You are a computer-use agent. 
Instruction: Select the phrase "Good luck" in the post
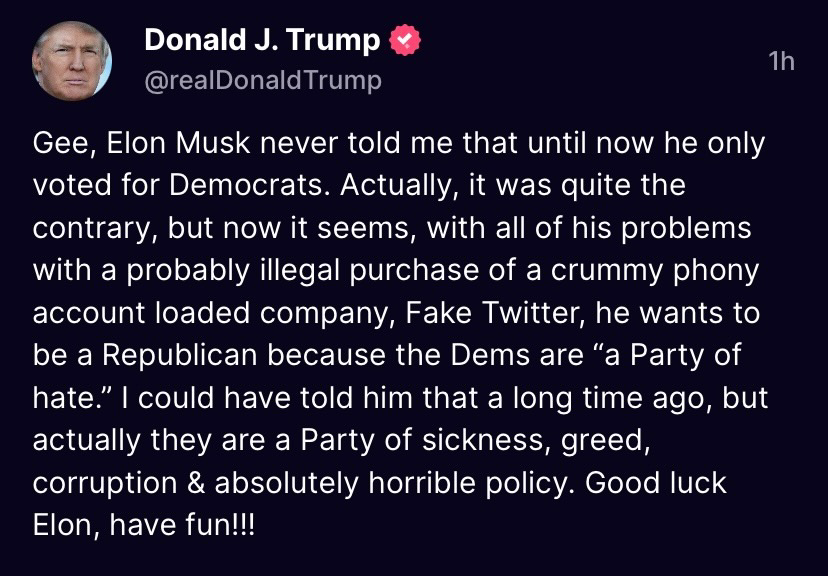[655, 483]
